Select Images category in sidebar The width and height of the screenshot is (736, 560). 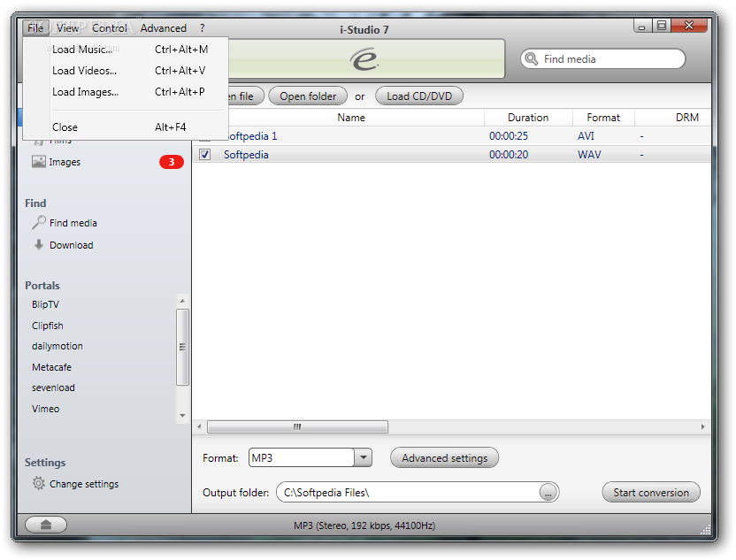pos(65,162)
